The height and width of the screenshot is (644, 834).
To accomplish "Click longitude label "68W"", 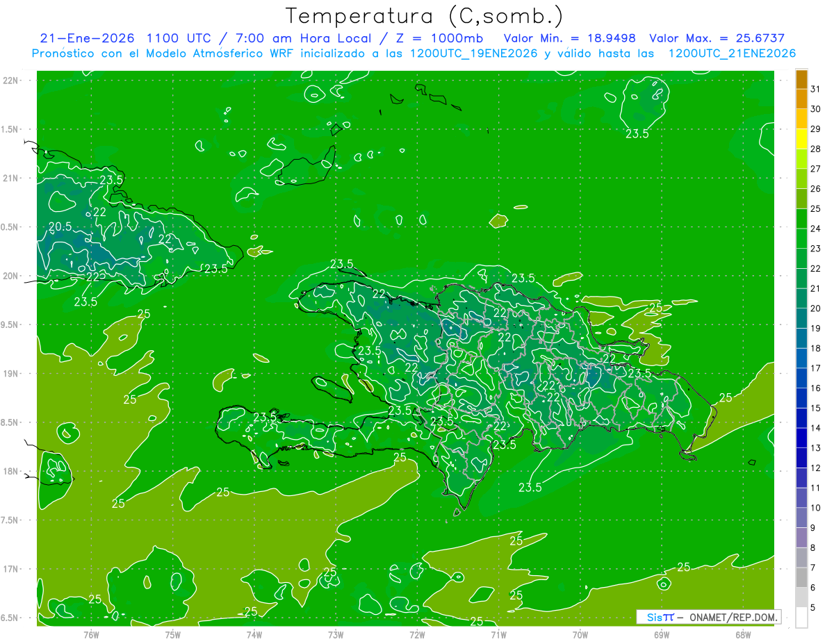I will tap(743, 634).
